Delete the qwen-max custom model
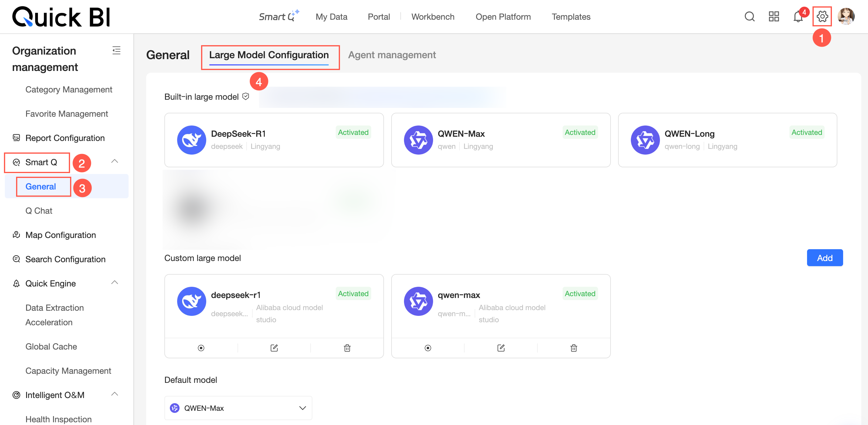The image size is (868, 425). click(x=574, y=348)
